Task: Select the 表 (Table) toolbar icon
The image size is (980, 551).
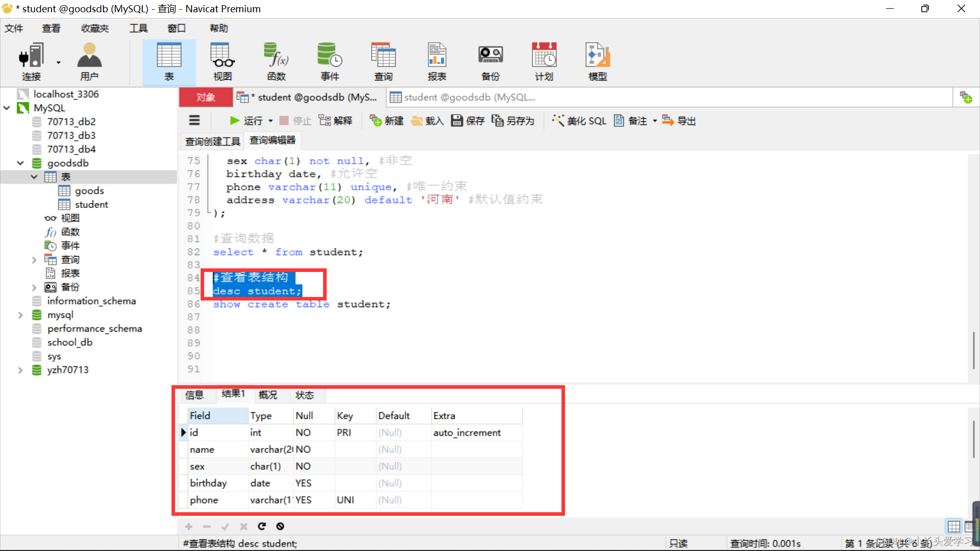Action: pyautogui.click(x=169, y=62)
